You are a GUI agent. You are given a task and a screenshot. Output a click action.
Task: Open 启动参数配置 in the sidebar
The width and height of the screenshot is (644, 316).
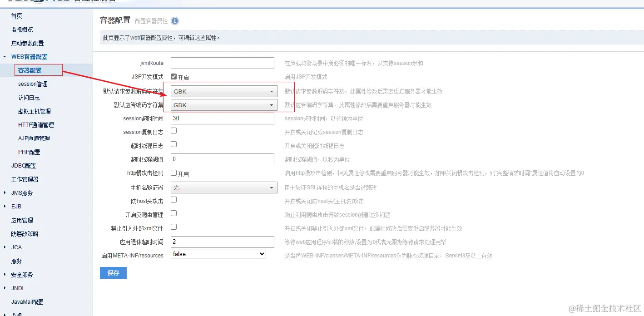point(27,43)
